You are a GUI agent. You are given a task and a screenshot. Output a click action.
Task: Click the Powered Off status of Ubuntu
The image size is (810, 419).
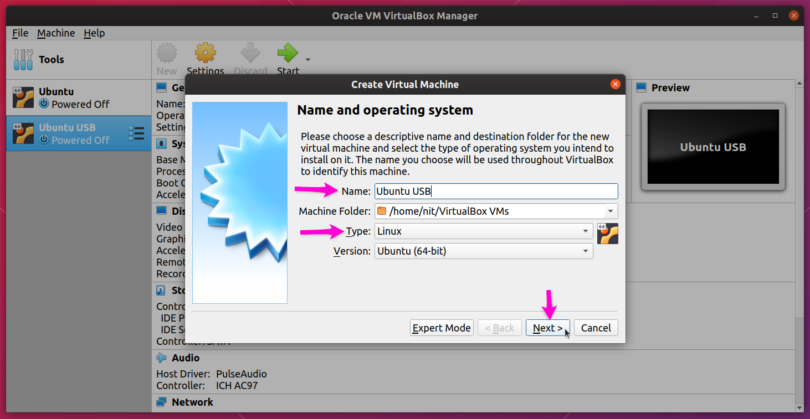80,104
